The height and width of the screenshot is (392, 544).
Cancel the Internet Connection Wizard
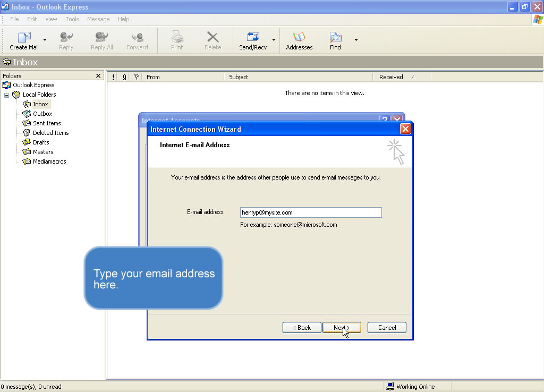pos(387,328)
